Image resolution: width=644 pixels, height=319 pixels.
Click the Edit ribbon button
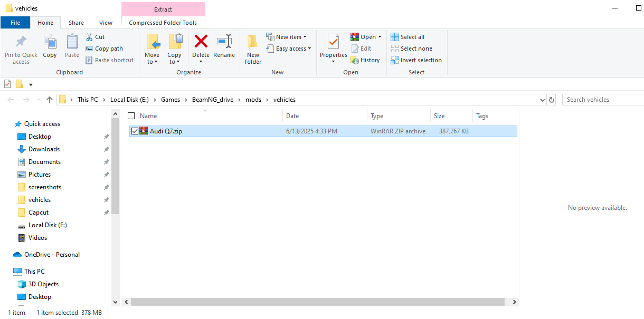point(362,49)
